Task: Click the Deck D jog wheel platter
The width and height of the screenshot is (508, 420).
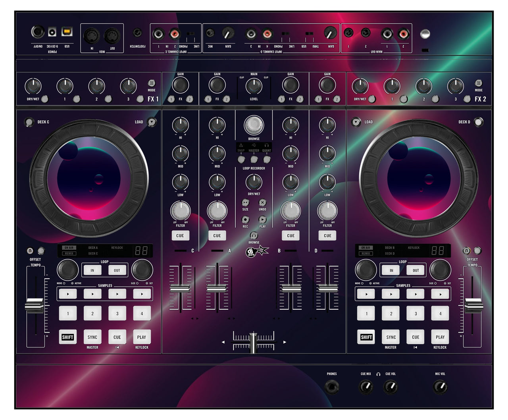Action: coord(419,179)
